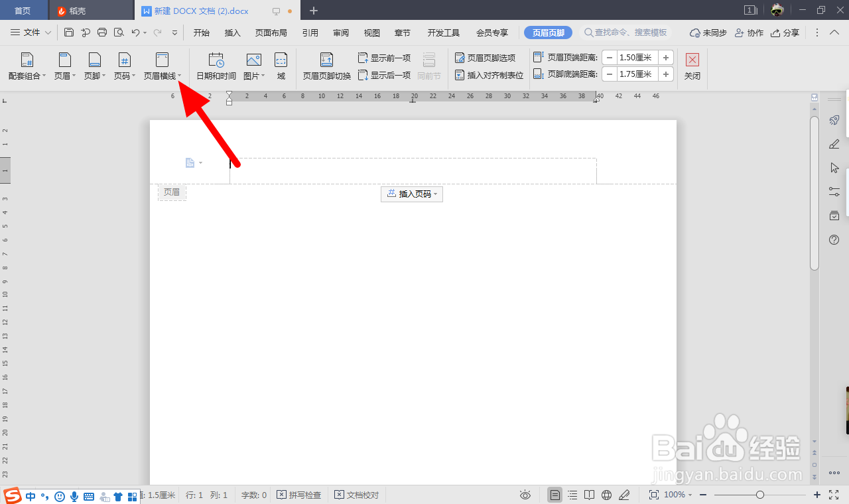Select outline view icon
Viewport: 849px width, 504px height.
(572, 495)
